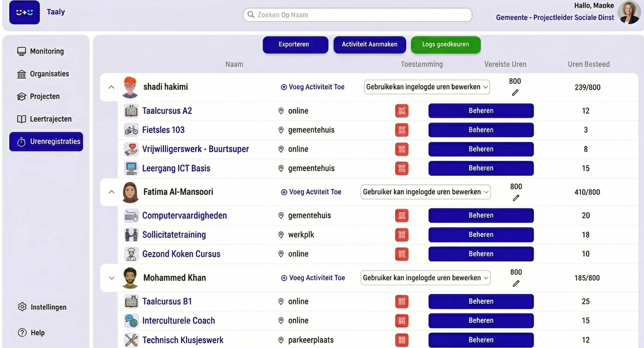
Task: Click the Exporteren button
Action: [x=295, y=45]
